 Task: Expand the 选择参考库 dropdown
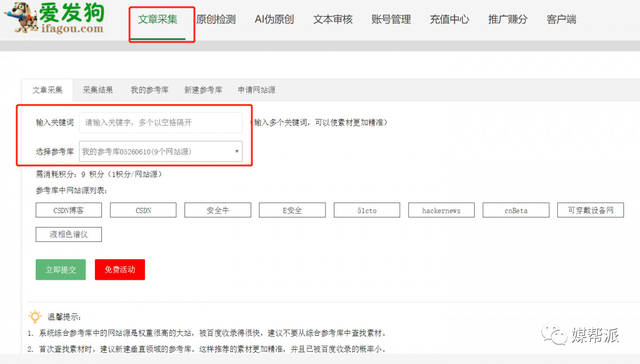[x=161, y=151]
